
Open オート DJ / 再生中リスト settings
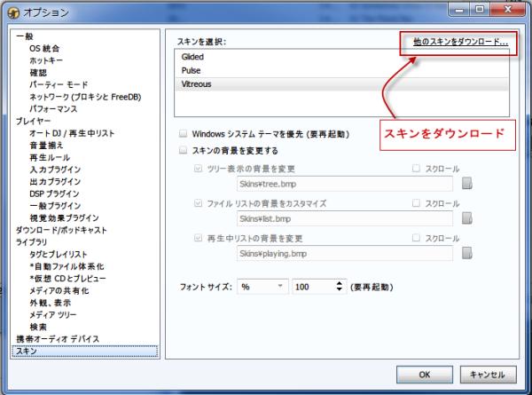click(72, 133)
